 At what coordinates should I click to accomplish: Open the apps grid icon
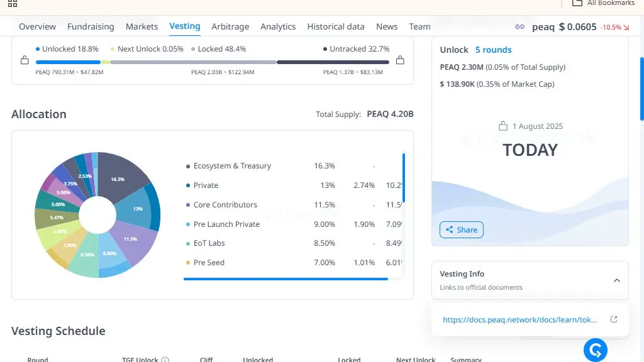point(13,3)
